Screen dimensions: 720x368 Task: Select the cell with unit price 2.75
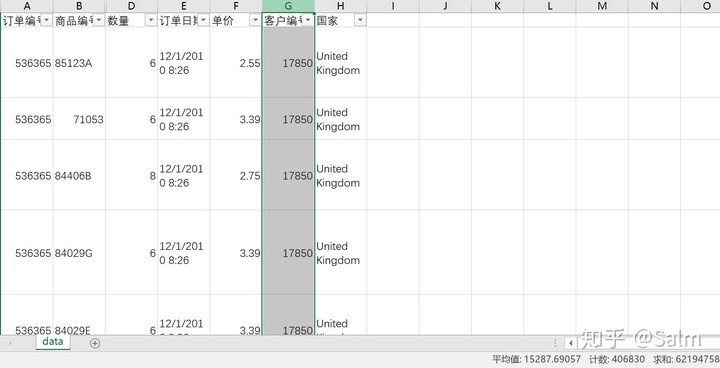[236, 176]
